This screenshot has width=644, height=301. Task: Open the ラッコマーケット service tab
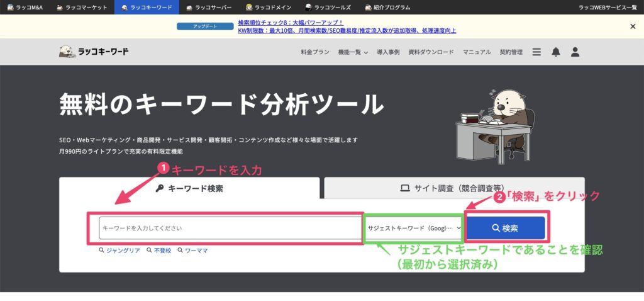coord(82,7)
